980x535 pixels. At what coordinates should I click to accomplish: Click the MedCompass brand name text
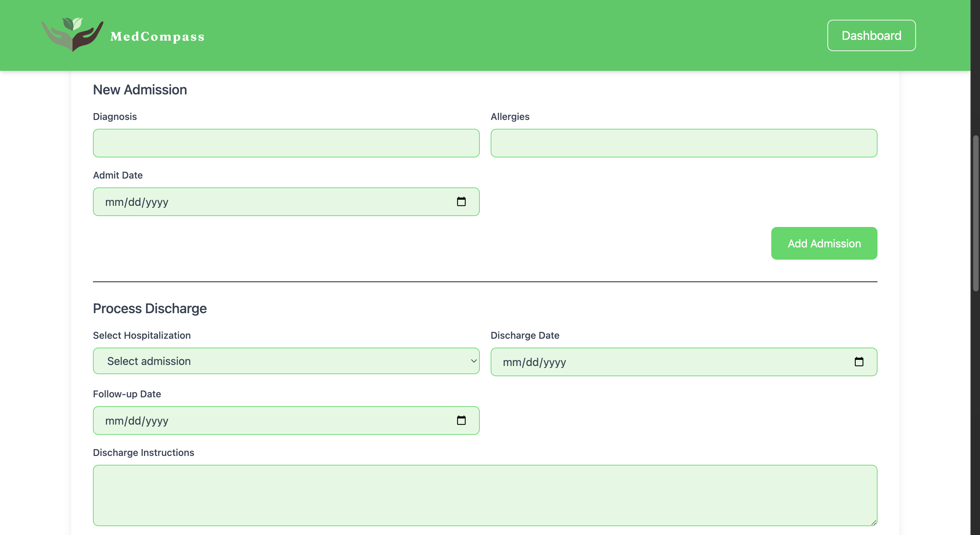(x=157, y=36)
